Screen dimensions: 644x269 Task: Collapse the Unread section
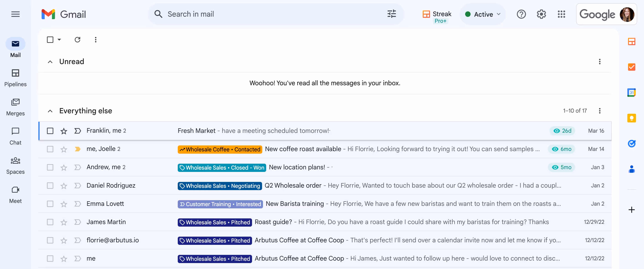(50, 62)
